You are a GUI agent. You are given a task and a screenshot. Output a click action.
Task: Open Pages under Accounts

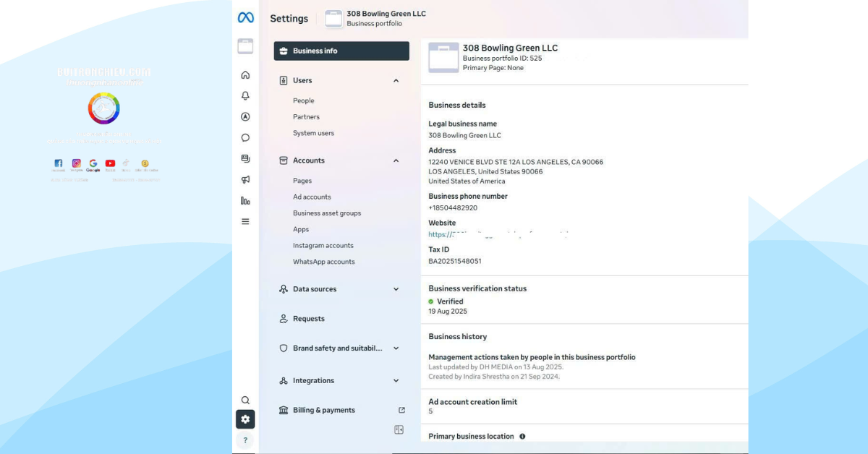302,181
